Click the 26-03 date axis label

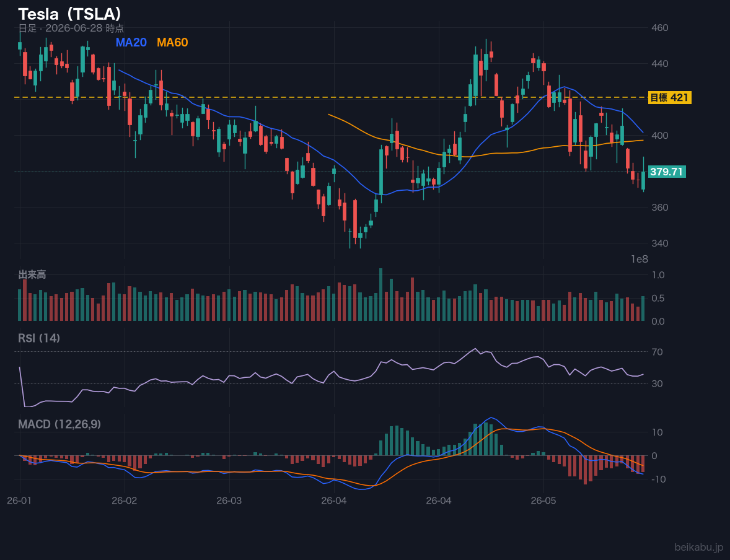tap(229, 501)
